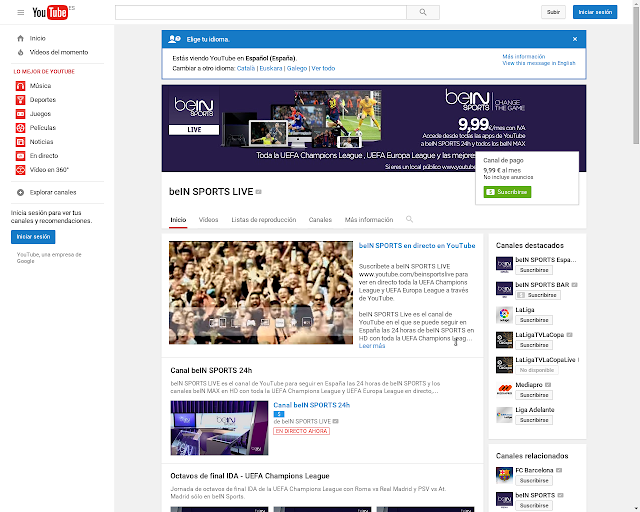Click the Ver todo languages link
640x512 pixels.
[323, 68]
